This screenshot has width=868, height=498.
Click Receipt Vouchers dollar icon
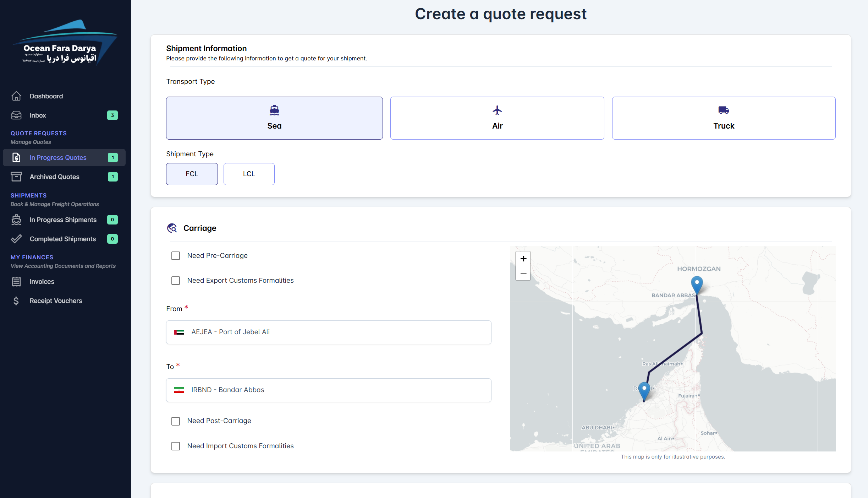coord(16,301)
